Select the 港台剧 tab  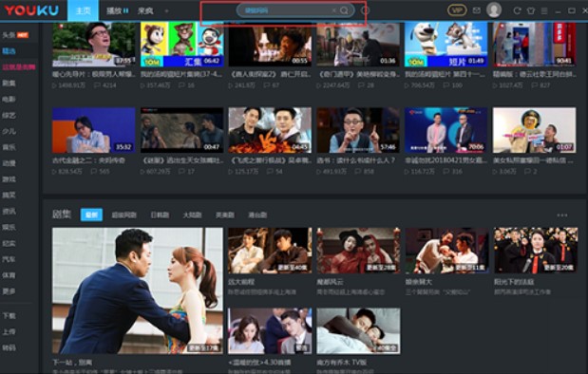coord(257,215)
